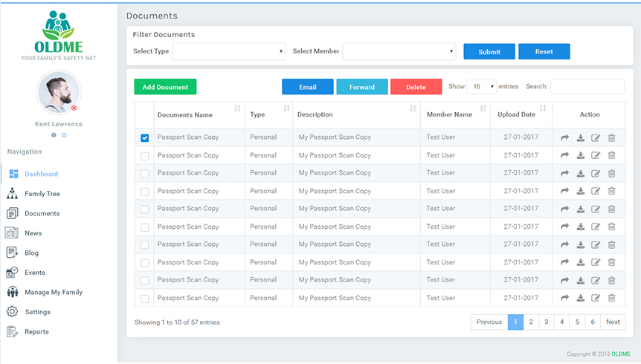Tick the checkbox in the second table row
The width and height of the screenshot is (641, 364).
(145, 156)
